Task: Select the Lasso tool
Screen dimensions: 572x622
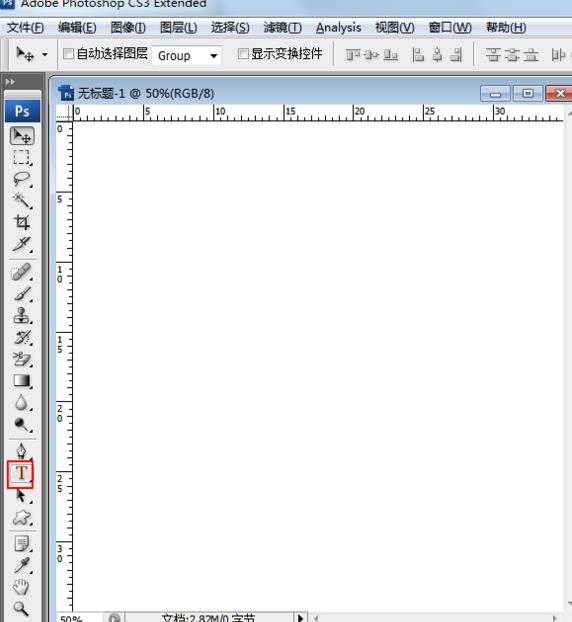Action: click(x=22, y=179)
